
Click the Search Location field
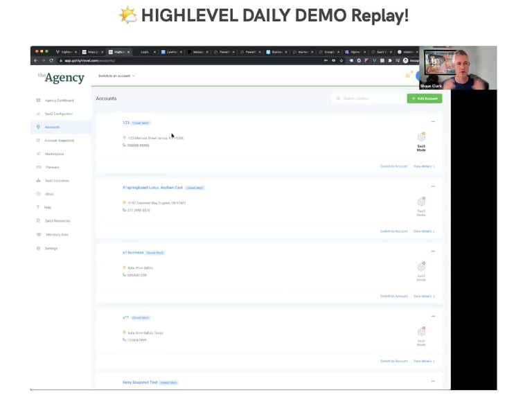(x=370, y=98)
